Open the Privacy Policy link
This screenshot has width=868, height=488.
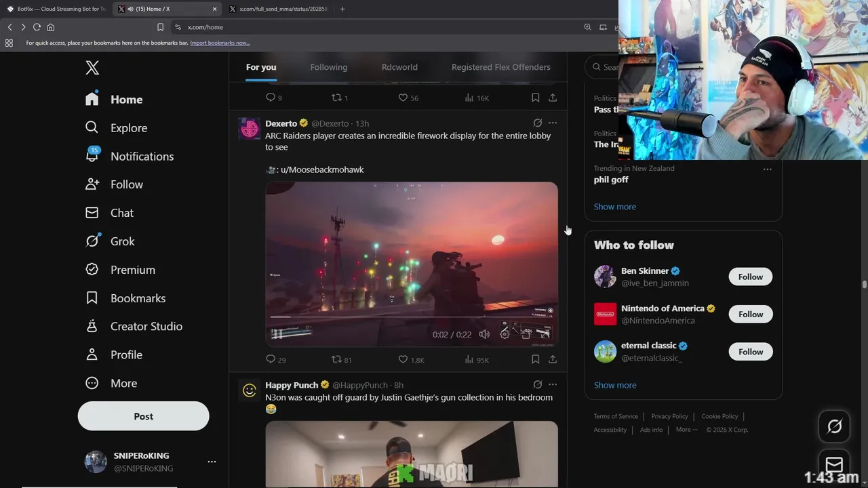(x=669, y=416)
